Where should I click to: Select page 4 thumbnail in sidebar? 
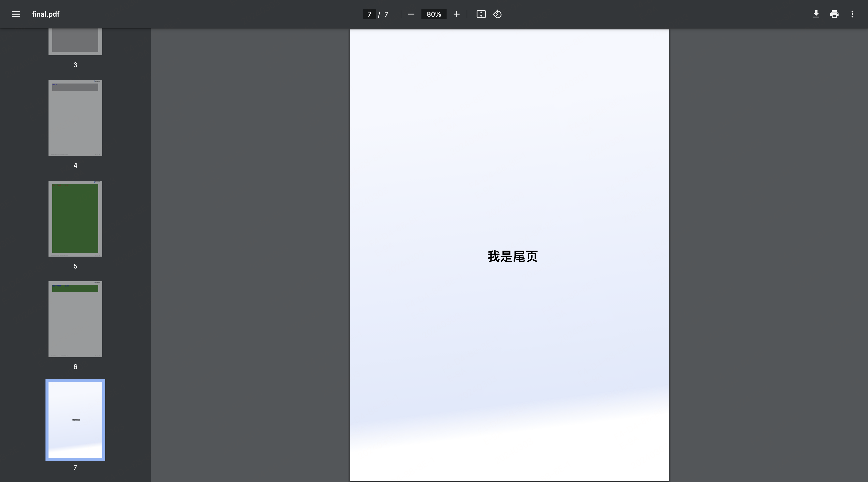pyautogui.click(x=75, y=118)
